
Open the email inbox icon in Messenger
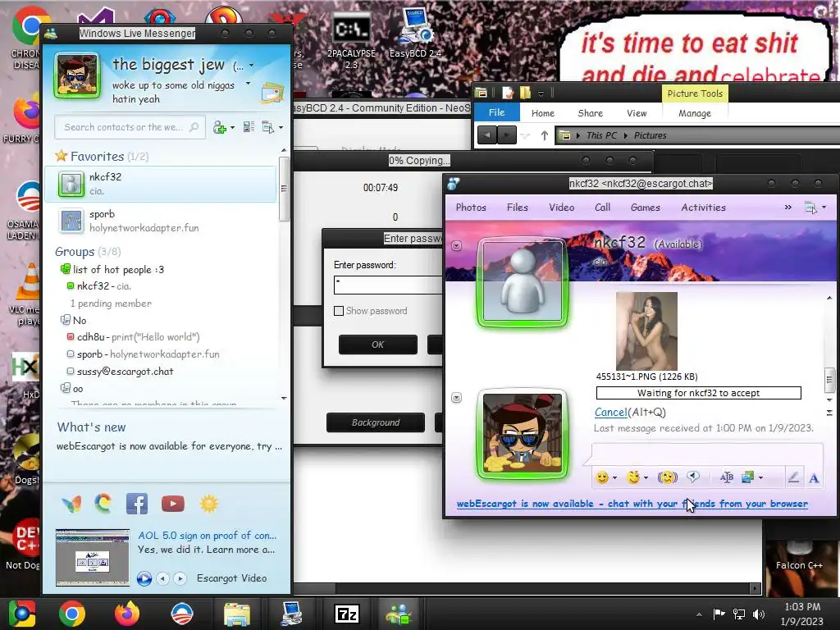272,94
